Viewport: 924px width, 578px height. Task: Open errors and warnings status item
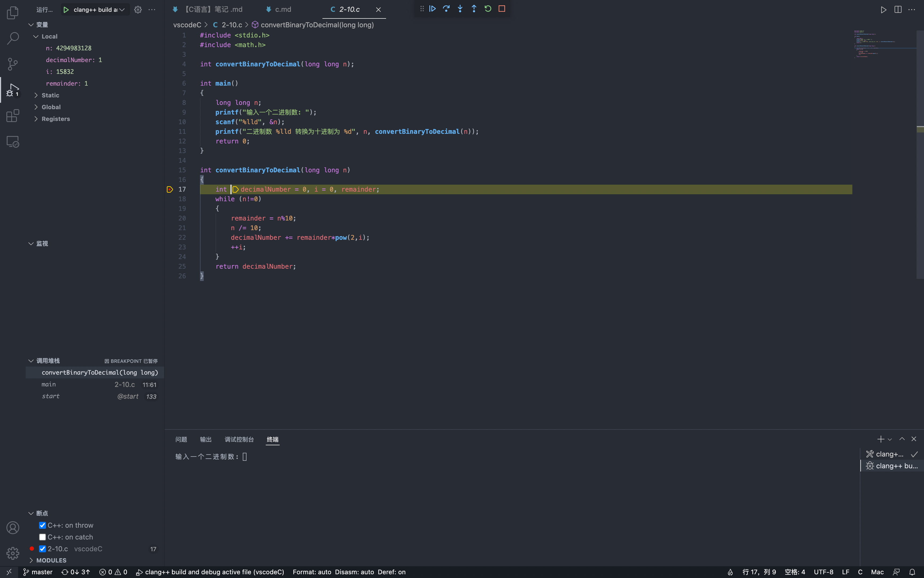[113, 572]
